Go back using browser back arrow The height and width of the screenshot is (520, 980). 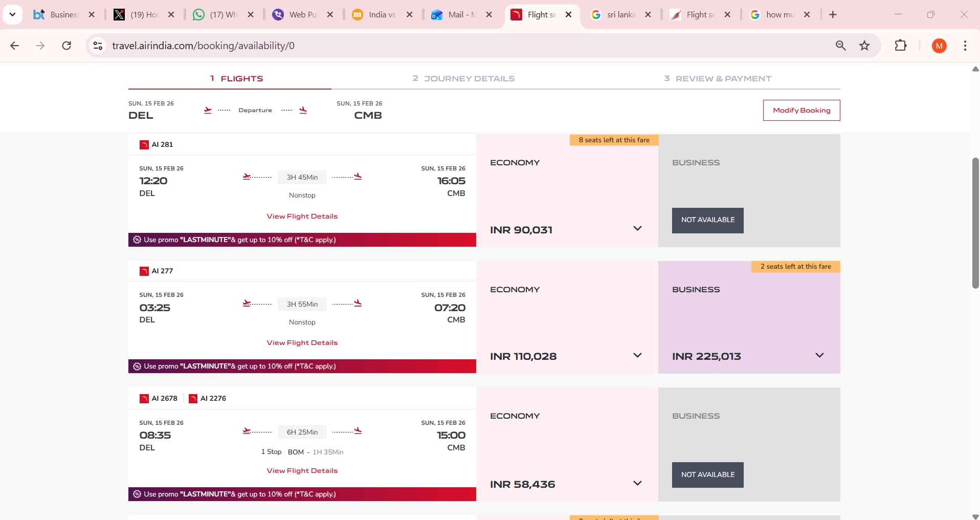pyautogui.click(x=14, y=46)
